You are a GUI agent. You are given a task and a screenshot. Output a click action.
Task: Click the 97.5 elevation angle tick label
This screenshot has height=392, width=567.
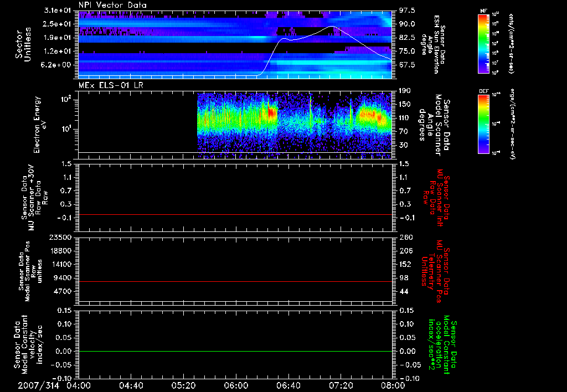(x=407, y=11)
